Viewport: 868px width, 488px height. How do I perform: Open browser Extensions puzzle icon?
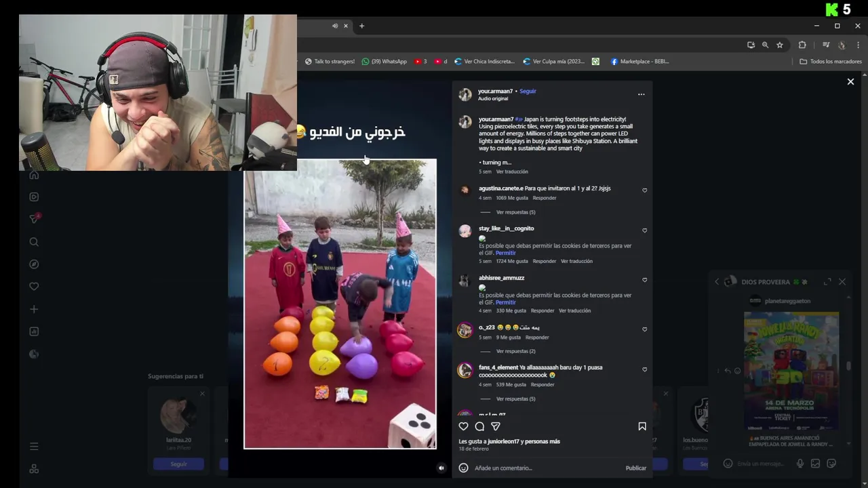802,45
